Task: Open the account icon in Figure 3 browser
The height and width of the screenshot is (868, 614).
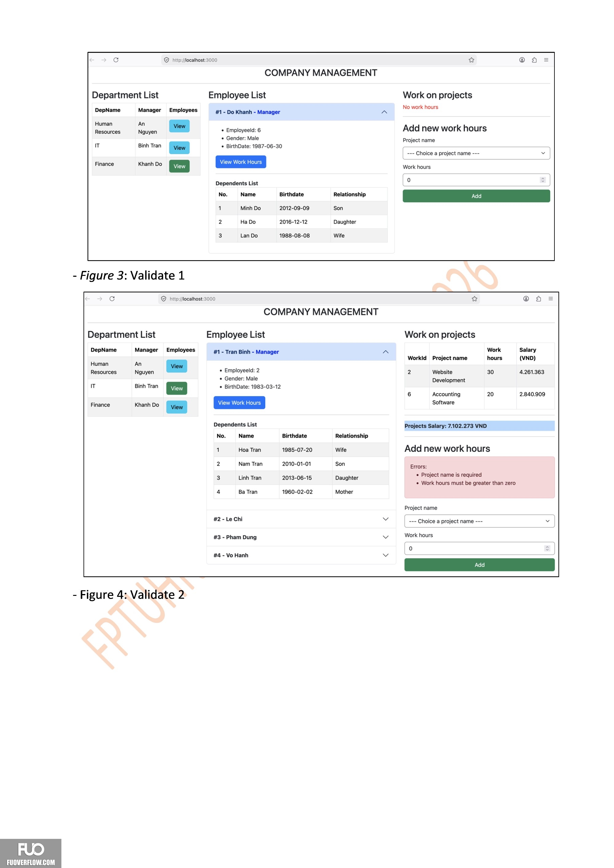Action: 522,60
